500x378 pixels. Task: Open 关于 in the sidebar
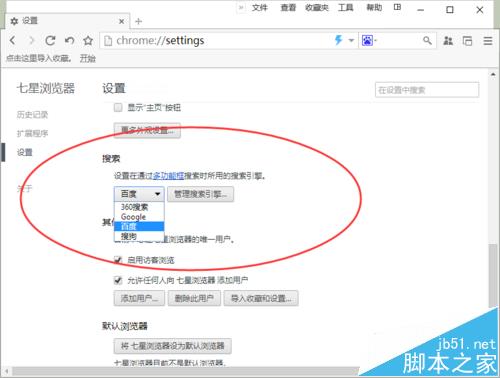coord(25,188)
